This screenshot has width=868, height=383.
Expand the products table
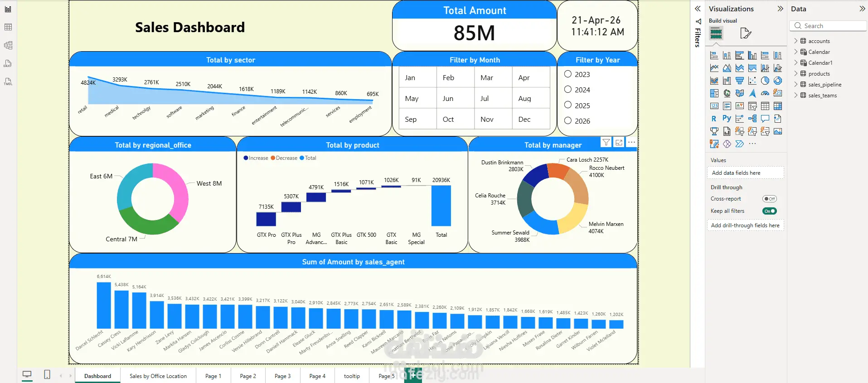tap(795, 73)
